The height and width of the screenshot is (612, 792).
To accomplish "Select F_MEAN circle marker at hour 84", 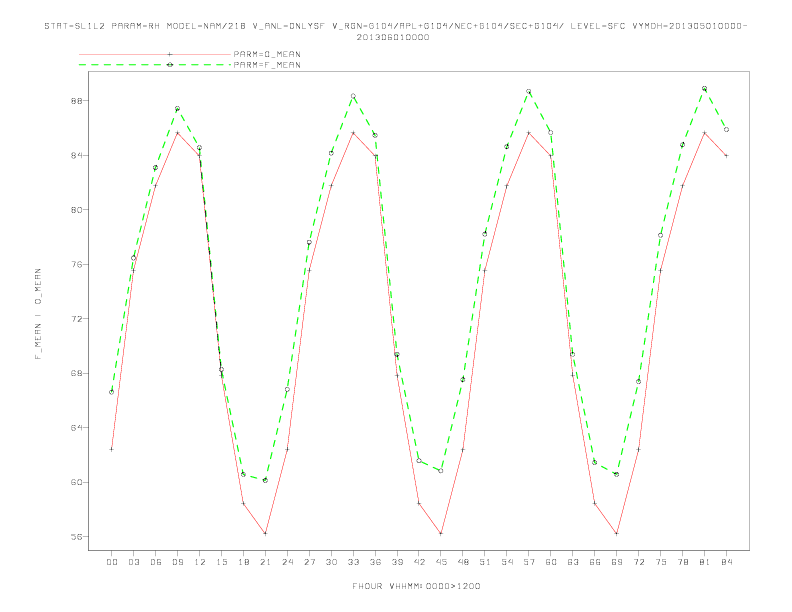I will click(726, 130).
